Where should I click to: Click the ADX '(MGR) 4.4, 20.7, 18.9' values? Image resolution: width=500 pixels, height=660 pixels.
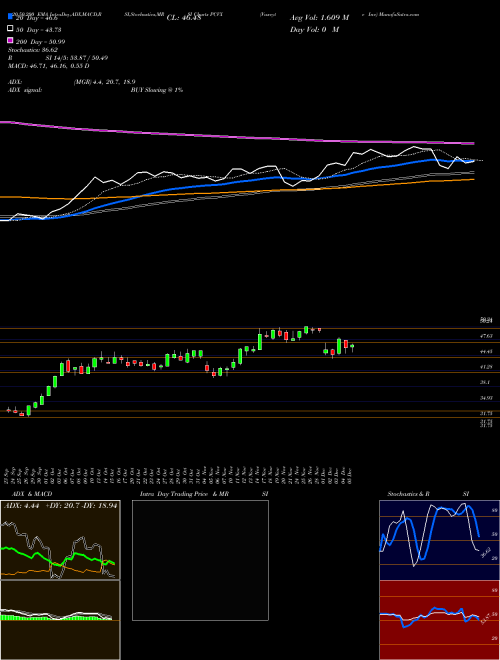pos(104,82)
